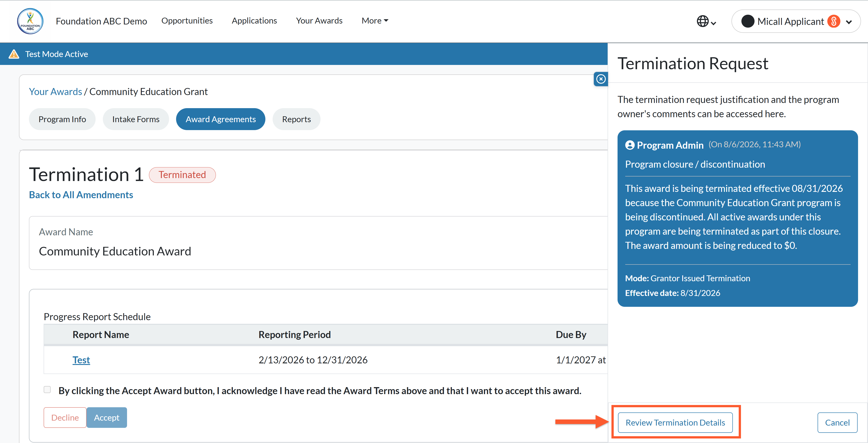Click the Program Admin user icon
The width and height of the screenshot is (868, 443).
point(630,145)
